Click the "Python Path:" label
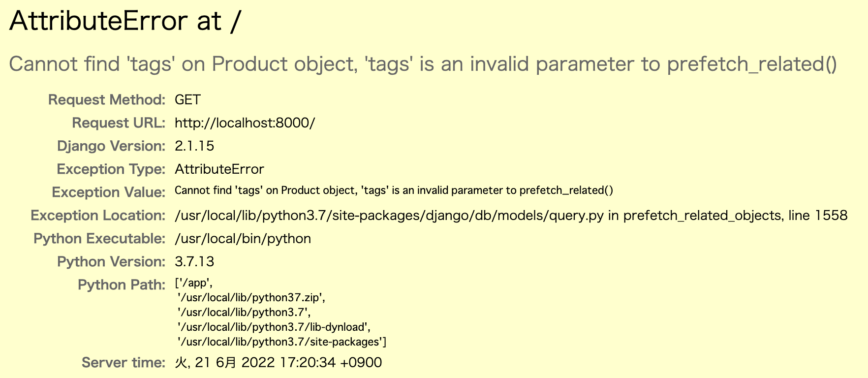The width and height of the screenshot is (868, 378). [x=122, y=285]
